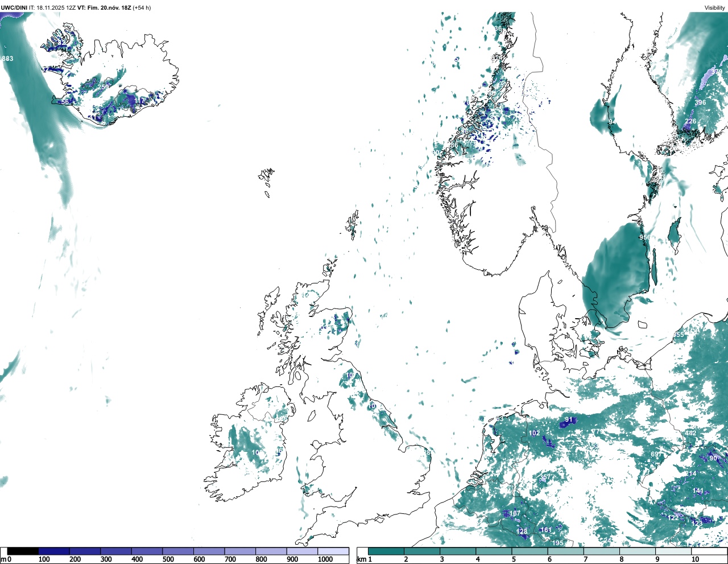
Task: Click the 100–200 m dark navy swatch
Action: (54, 551)
